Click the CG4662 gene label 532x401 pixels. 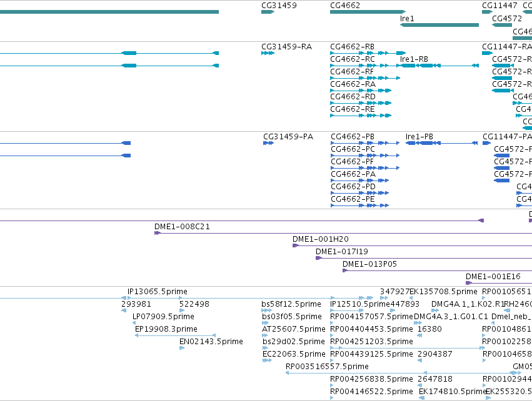345,6
